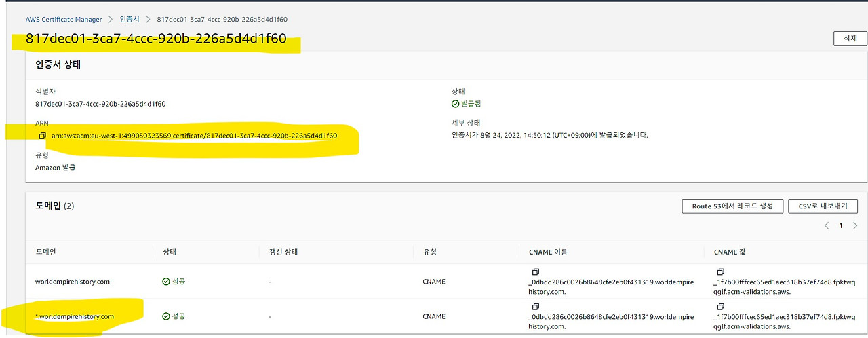Click the 도메인 column header
This screenshot has height=338, width=868.
click(x=45, y=252)
